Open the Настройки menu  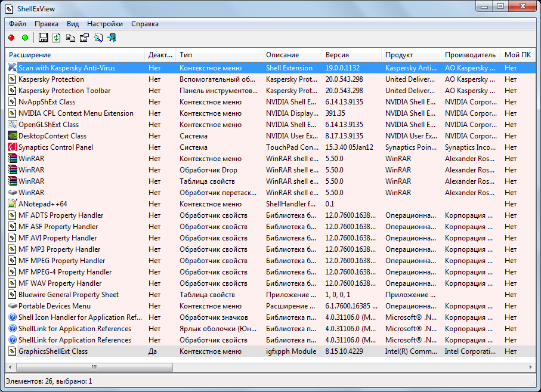tap(104, 24)
